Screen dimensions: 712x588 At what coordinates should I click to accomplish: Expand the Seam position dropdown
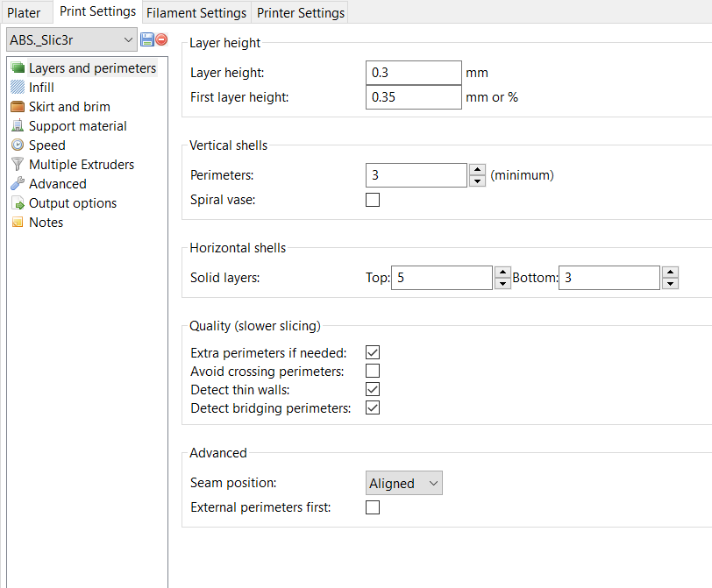point(403,484)
